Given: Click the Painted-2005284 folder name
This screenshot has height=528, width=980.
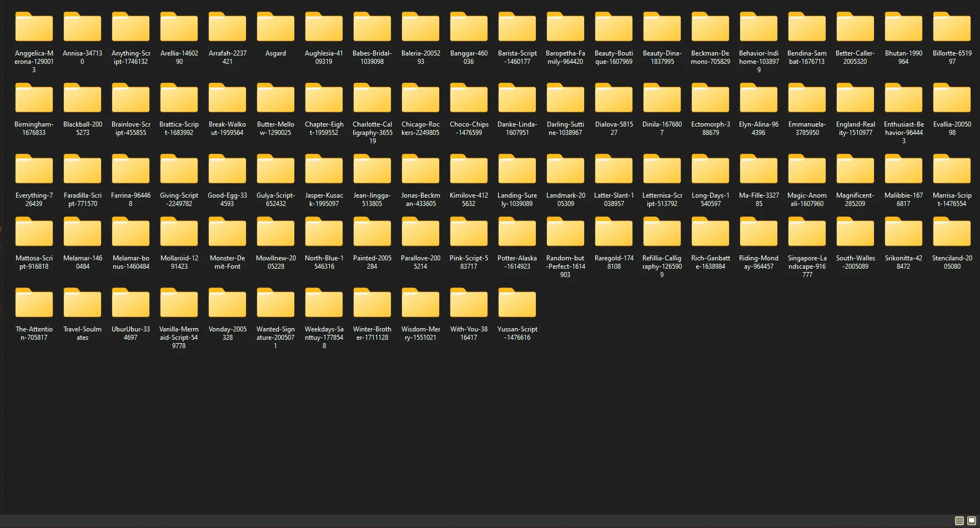Looking at the screenshot, I should tap(372, 262).
